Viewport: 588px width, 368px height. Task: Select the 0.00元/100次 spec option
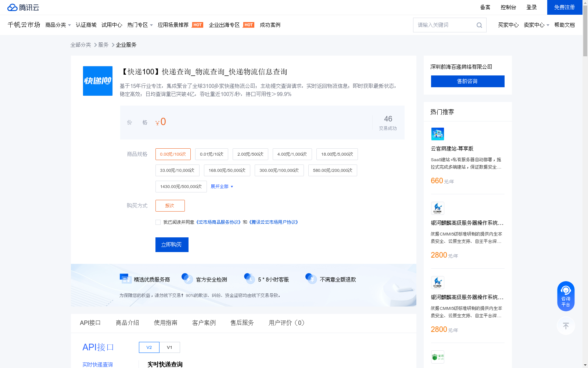(173, 154)
